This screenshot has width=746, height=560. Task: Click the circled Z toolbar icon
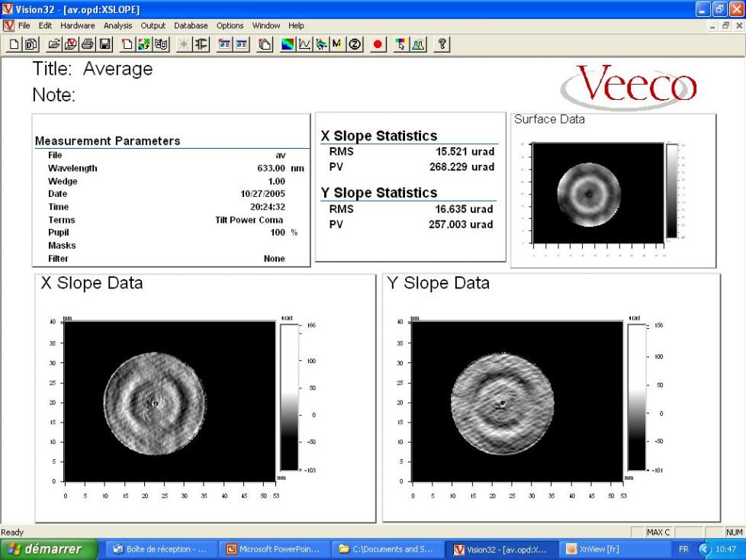pyautogui.click(x=355, y=44)
